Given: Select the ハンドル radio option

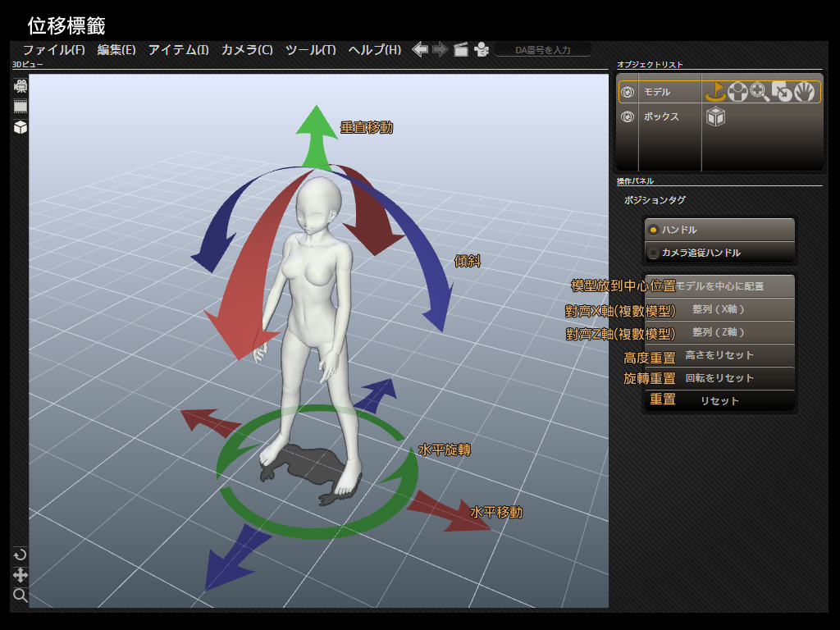Looking at the screenshot, I should pyautogui.click(x=719, y=230).
